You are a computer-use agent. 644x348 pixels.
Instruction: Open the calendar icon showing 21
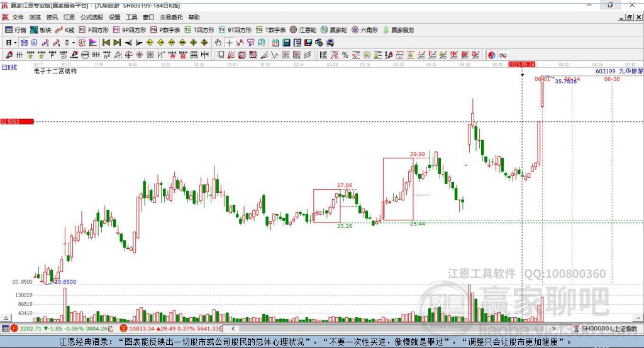tap(275, 43)
